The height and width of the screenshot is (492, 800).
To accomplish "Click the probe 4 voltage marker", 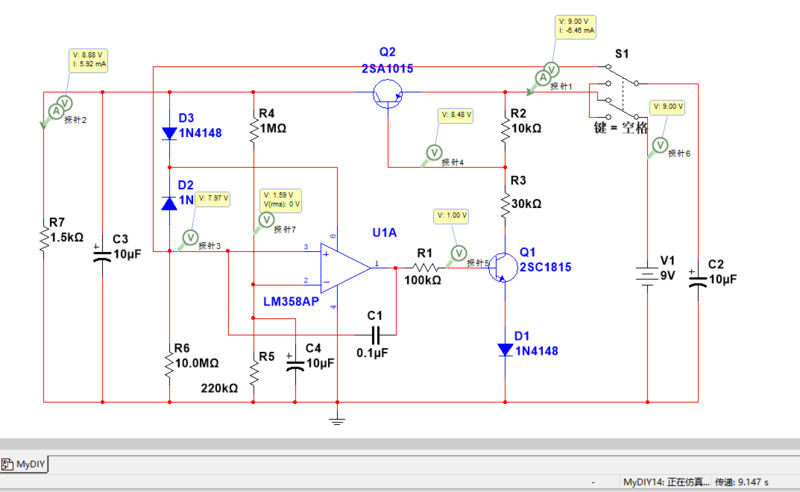I will pos(435,151).
